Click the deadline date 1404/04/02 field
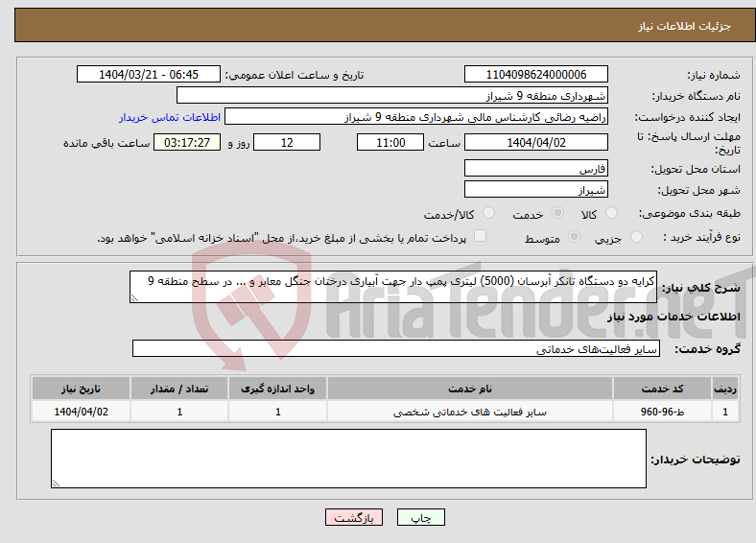The height and width of the screenshot is (543, 756). [535, 142]
